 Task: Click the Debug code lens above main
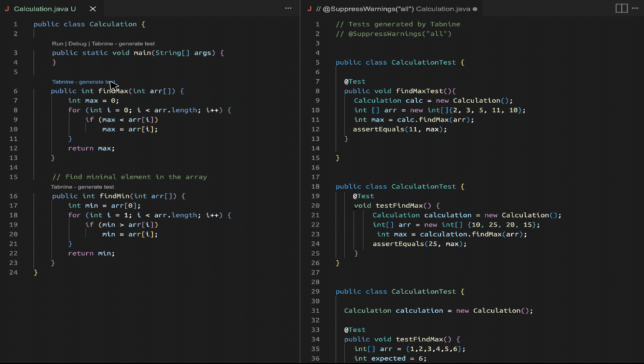pyautogui.click(x=77, y=43)
